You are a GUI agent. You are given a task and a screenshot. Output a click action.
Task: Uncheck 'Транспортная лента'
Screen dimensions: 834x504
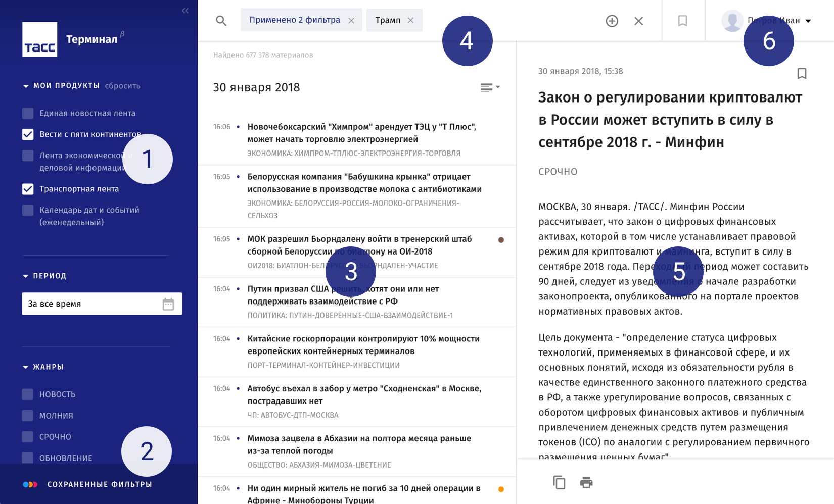pos(28,189)
